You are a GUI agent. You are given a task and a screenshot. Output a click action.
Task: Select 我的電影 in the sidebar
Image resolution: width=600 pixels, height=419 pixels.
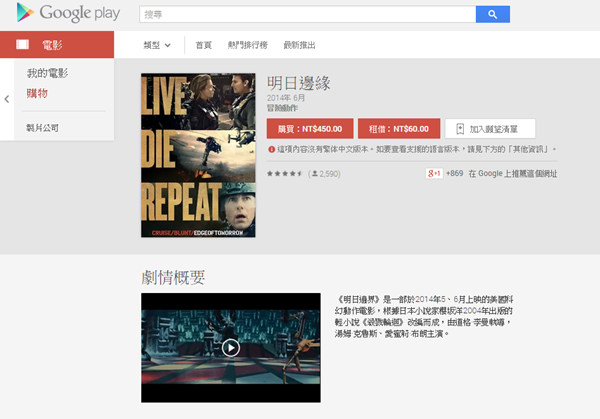pyautogui.click(x=47, y=73)
